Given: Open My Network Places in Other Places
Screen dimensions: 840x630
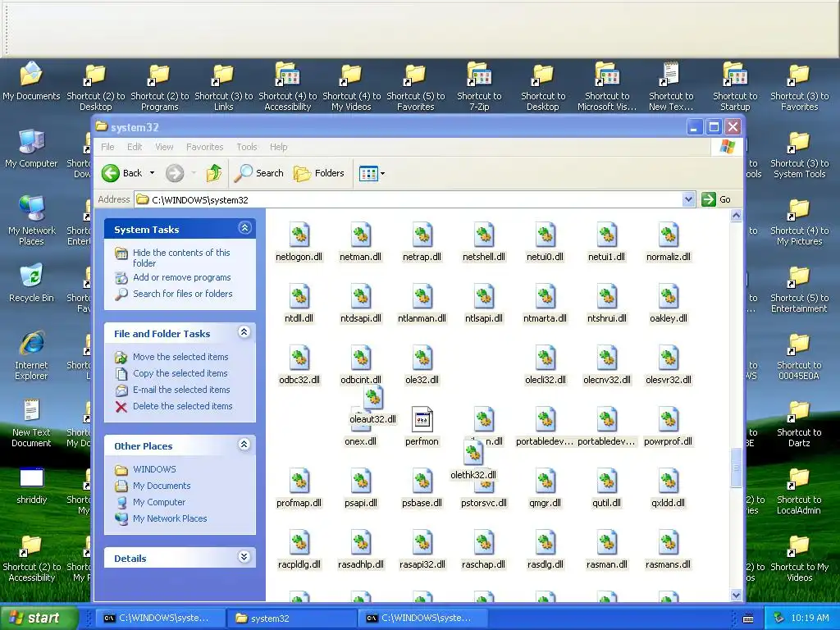Looking at the screenshot, I should click(170, 518).
